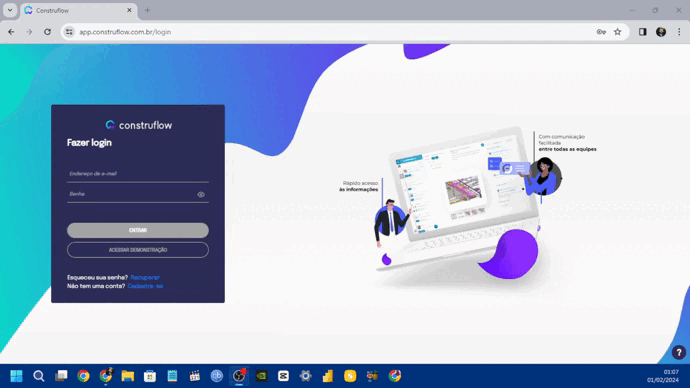Launch File Explorer from taskbar
This screenshot has height=388, width=690.
128,376
